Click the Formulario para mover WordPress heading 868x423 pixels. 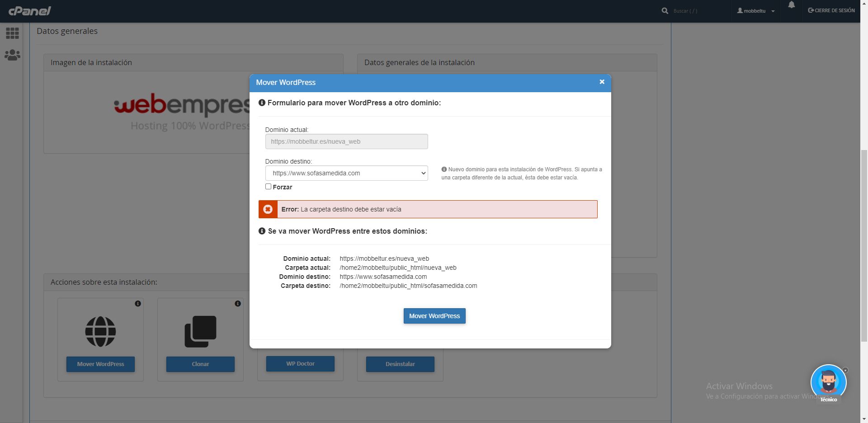[354, 103]
